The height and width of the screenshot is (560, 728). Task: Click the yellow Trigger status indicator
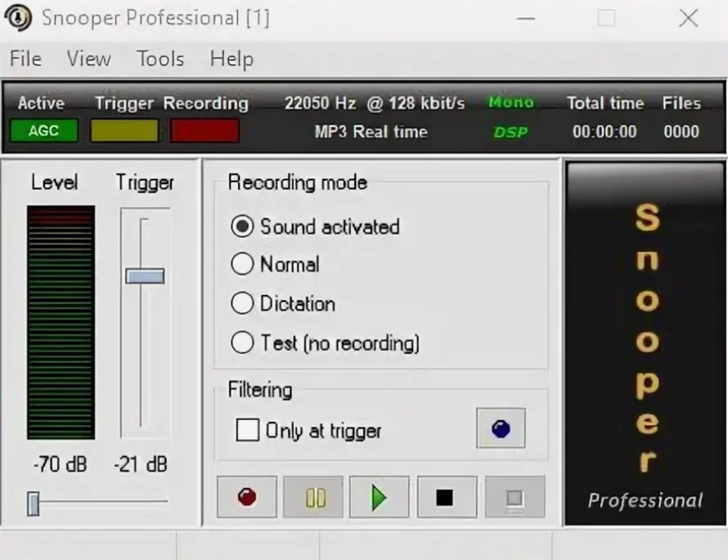pyautogui.click(x=124, y=131)
